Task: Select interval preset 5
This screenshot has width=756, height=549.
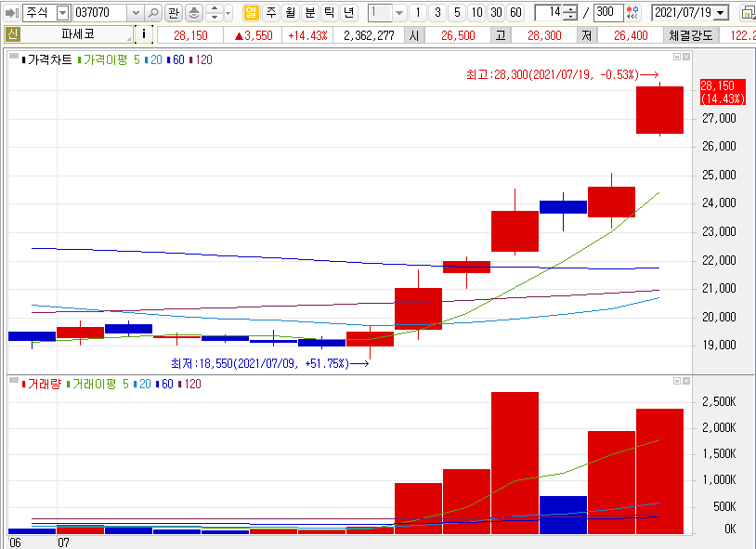Action: [x=457, y=13]
